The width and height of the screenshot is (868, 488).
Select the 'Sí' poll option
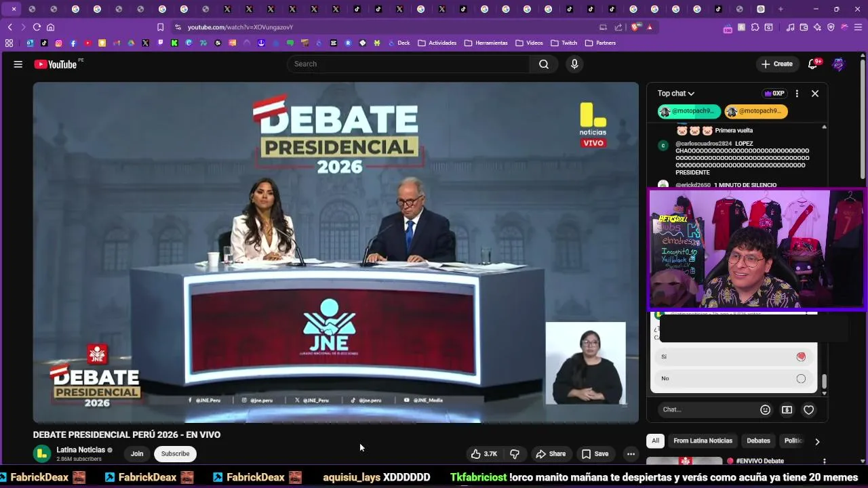point(734,357)
